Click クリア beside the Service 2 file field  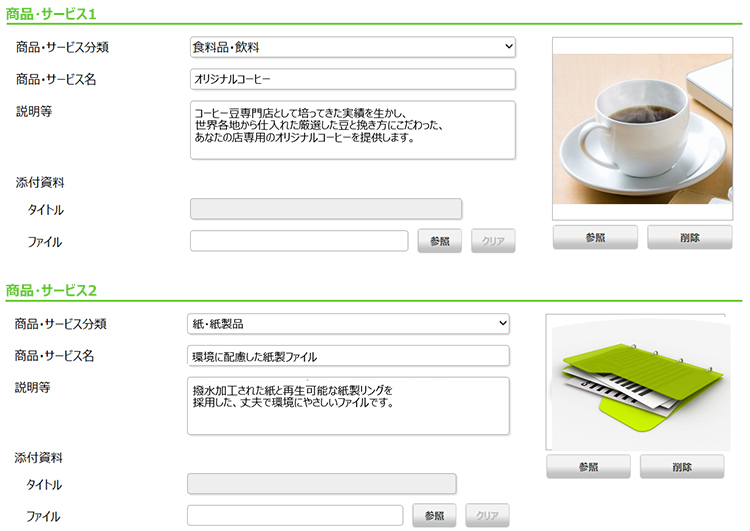487,515
